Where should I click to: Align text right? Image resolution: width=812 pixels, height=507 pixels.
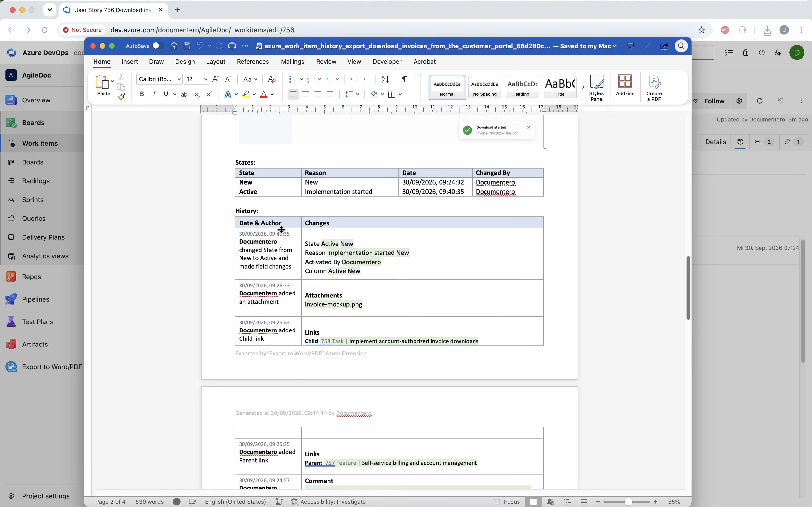[317, 94]
